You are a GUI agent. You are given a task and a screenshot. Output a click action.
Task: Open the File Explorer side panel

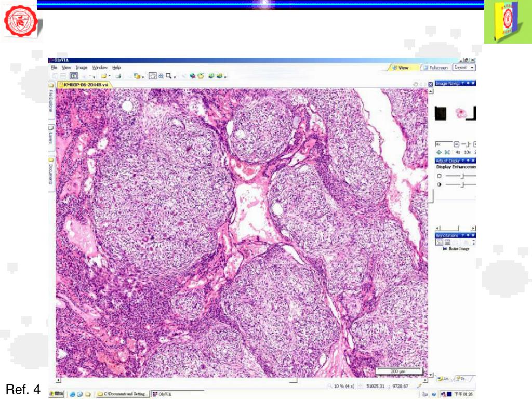coord(51,100)
